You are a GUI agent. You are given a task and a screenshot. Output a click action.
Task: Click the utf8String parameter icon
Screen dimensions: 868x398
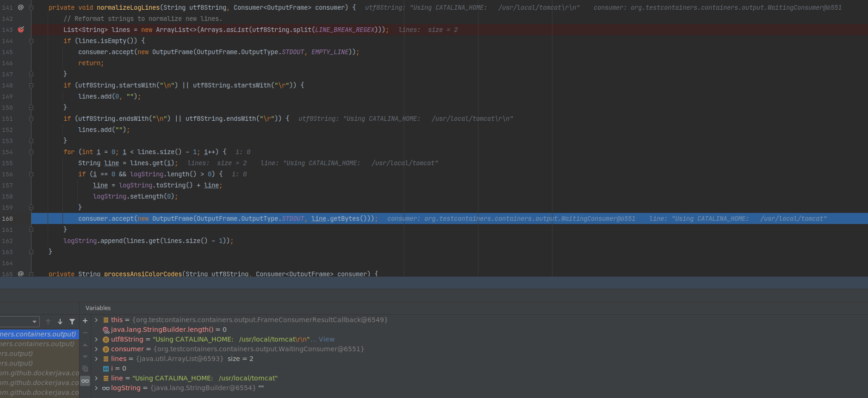click(106, 340)
